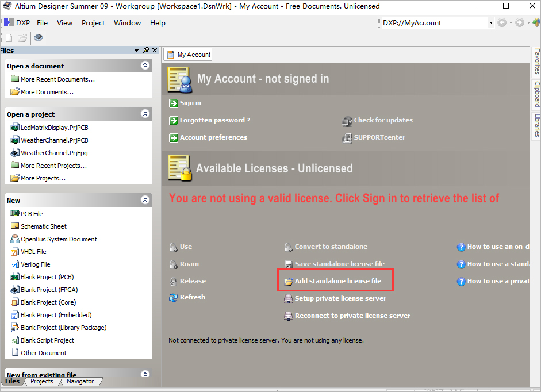Open the Libraries side panel
This screenshot has width=541, height=392.
[537, 125]
